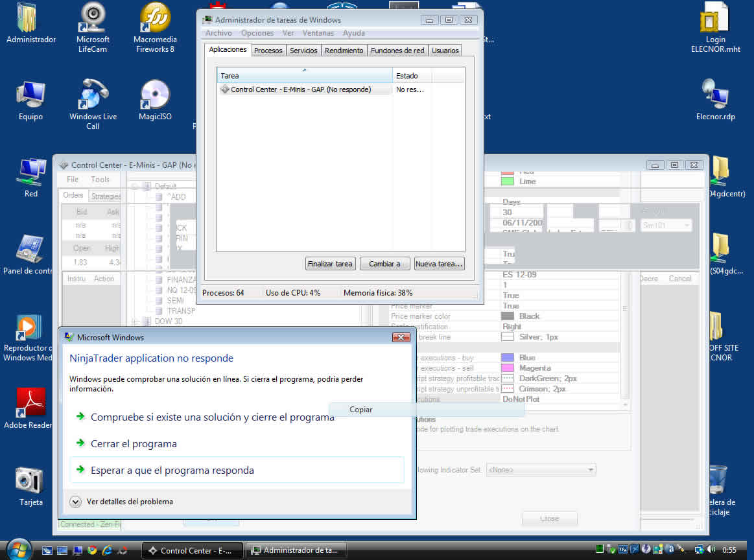Open Archivo menu in Task Manager

pyautogui.click(x=218, y=33)
